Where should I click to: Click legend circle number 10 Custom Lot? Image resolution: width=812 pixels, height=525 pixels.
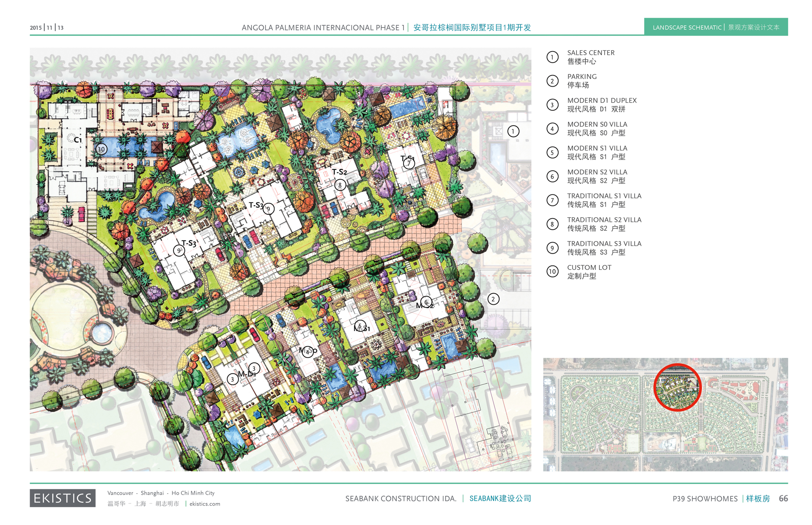point(552,272)
